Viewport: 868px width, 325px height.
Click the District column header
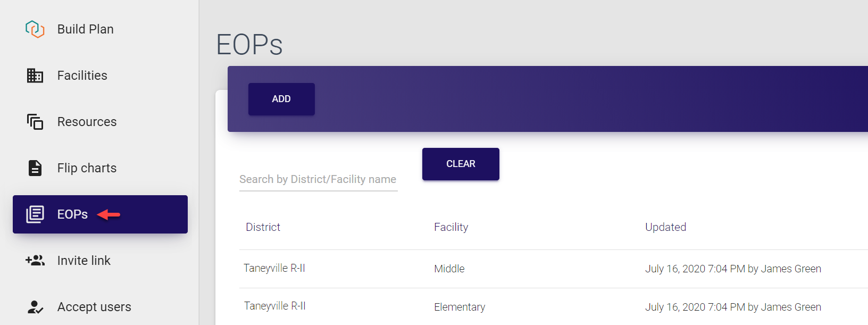pyautogui.click(x=263, y=227)
